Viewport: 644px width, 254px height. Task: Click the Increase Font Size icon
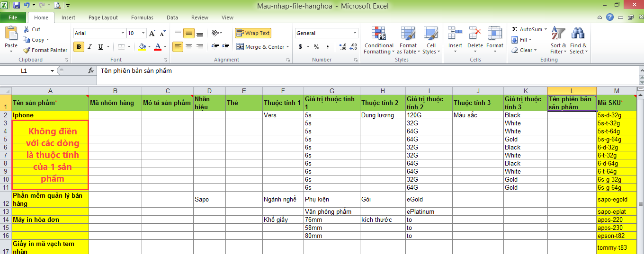click(152, 33)
